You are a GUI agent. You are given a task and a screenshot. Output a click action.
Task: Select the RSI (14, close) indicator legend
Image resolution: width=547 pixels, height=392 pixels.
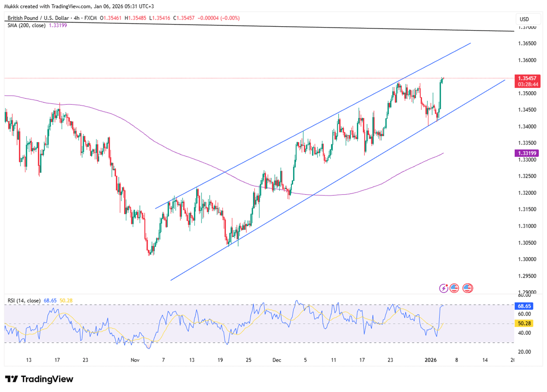24,300
